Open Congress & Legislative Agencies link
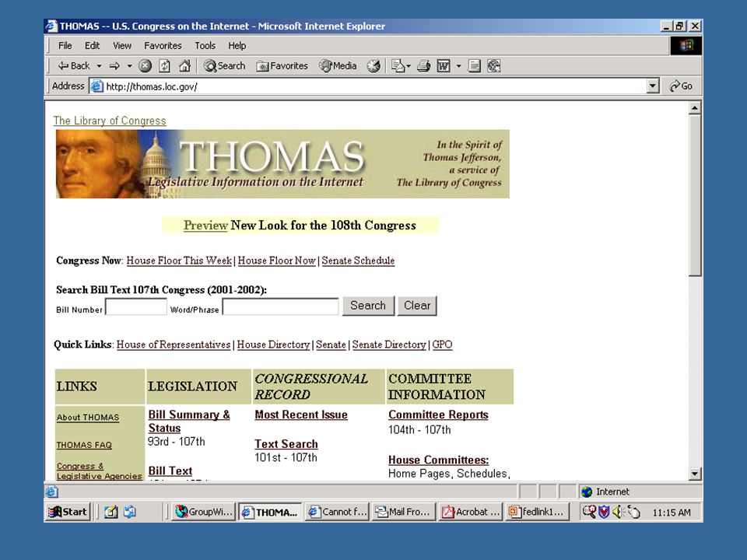Image resolution: width=747 pixels, height=560 pixels. (x=99, y=471)
